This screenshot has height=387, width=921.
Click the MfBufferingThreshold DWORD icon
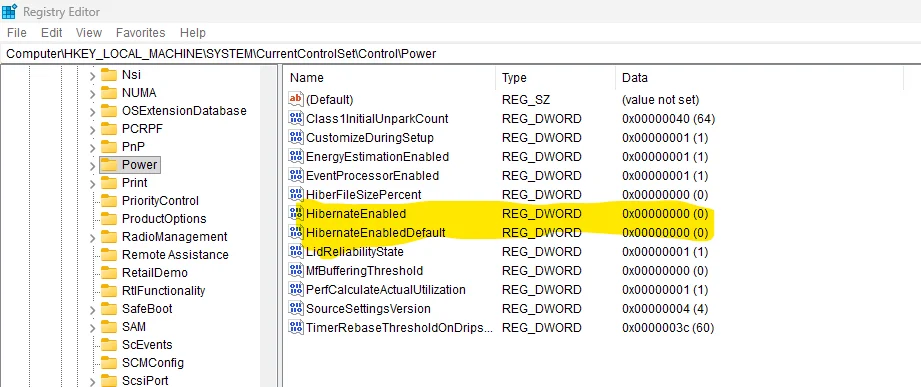pos(295,270)
